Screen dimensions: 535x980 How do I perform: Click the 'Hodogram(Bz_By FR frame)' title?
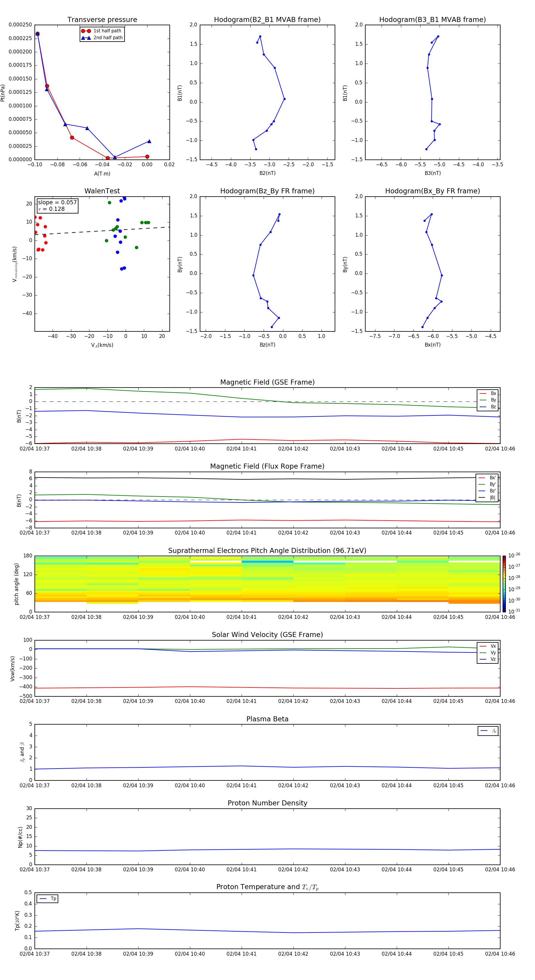[x=267, y=191]
